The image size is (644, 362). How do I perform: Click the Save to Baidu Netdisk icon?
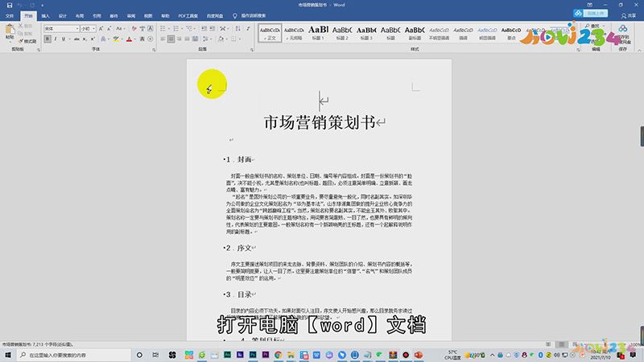pyautogui.click(x=623, y=34)
